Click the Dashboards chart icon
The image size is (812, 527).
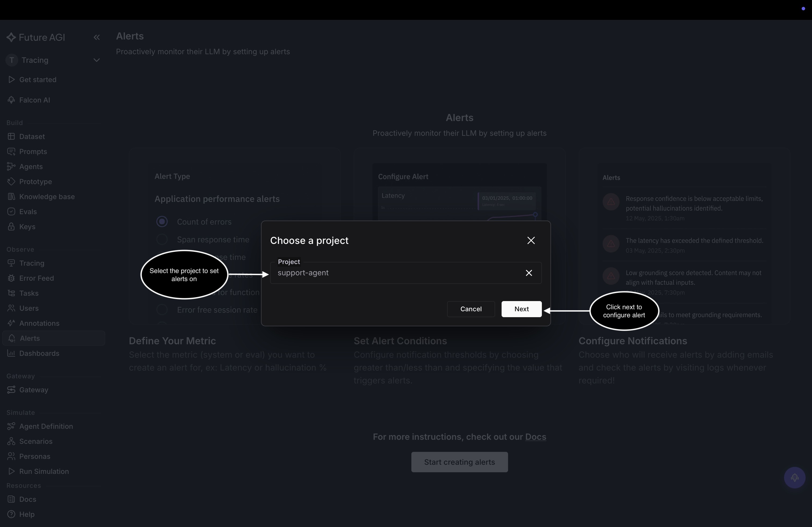point(11,353)
